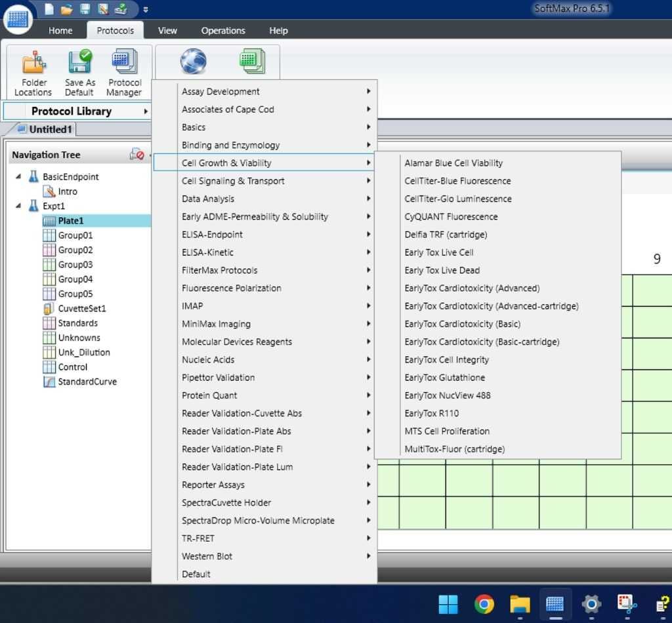The height and width of the screenshot is (623, 672).
Task: Select Group04 in the Navigation Tree
Action: (x=75, y=279)
